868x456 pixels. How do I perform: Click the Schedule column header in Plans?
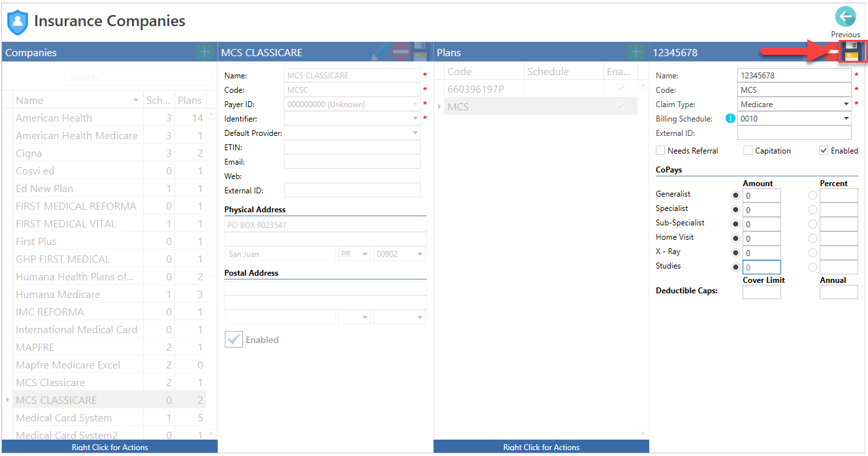pos(564,72)
